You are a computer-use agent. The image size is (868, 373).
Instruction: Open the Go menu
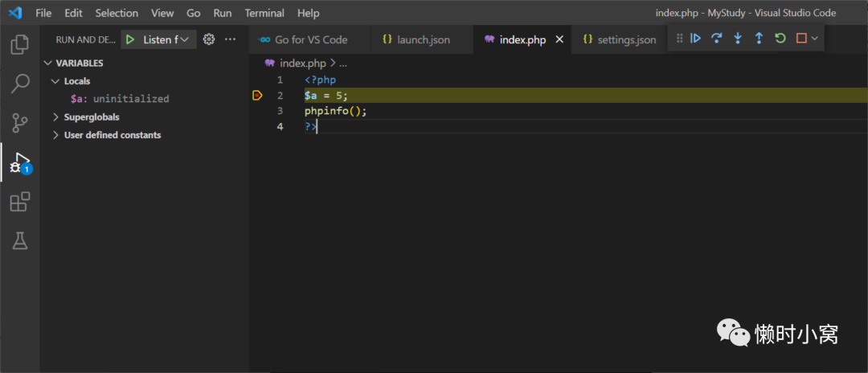193,13
